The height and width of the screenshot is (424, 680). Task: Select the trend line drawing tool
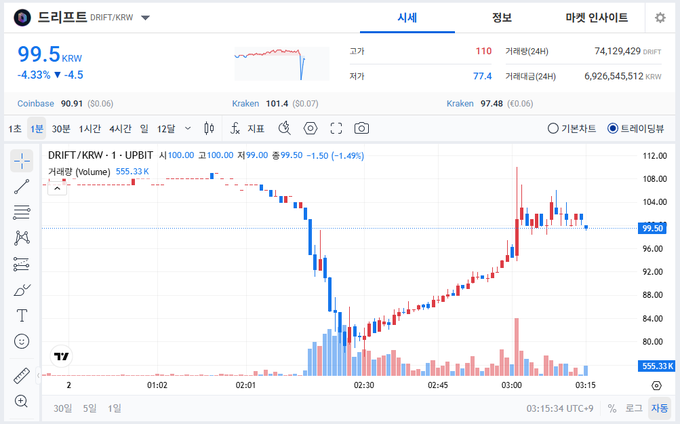(x=21, y=187)
